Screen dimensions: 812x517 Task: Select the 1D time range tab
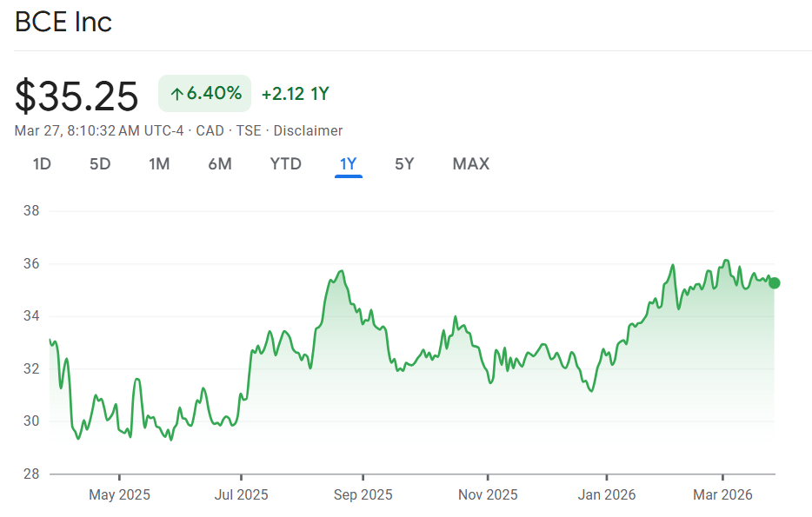(x=42, y=163)
